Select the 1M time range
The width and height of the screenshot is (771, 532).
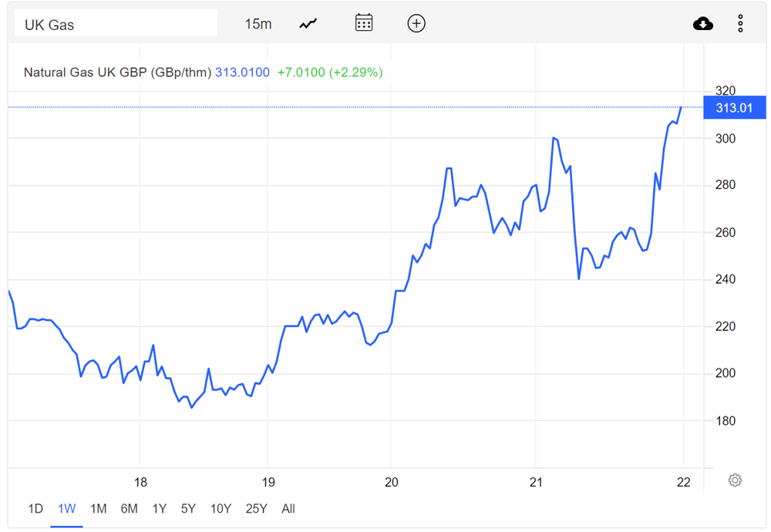(x=99, y=508)
